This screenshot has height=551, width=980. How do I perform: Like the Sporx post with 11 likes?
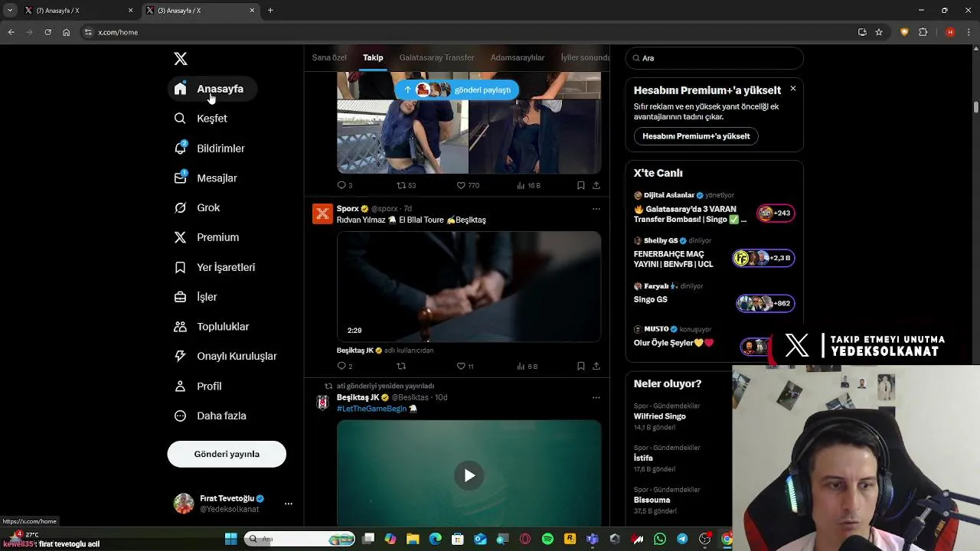pos(465,367)
